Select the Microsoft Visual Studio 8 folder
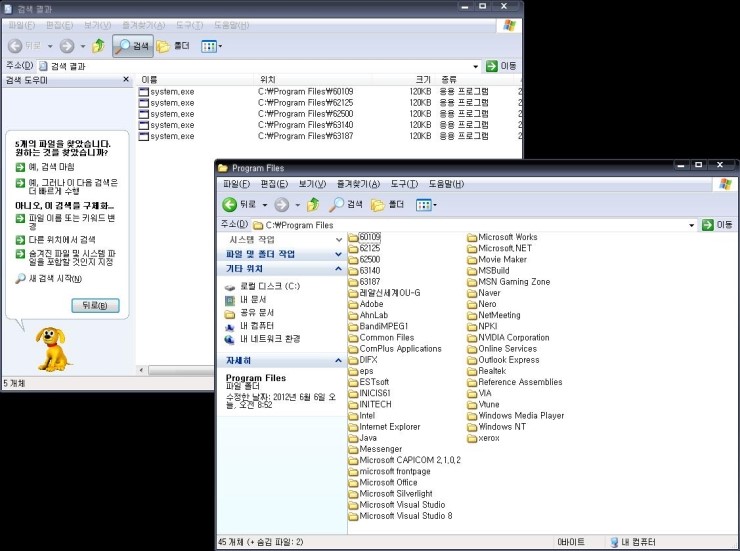 [400, 516]
